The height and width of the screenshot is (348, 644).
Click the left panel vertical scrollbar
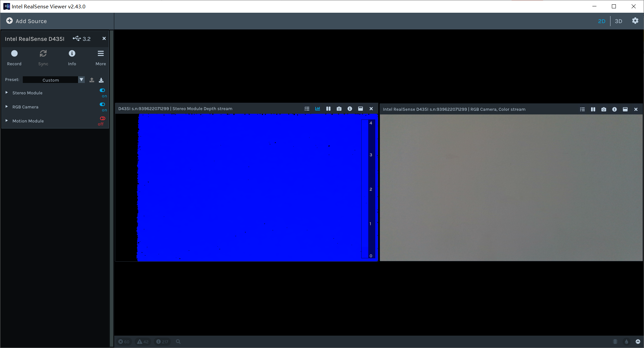pyautogui.click(x=112, y=189)
